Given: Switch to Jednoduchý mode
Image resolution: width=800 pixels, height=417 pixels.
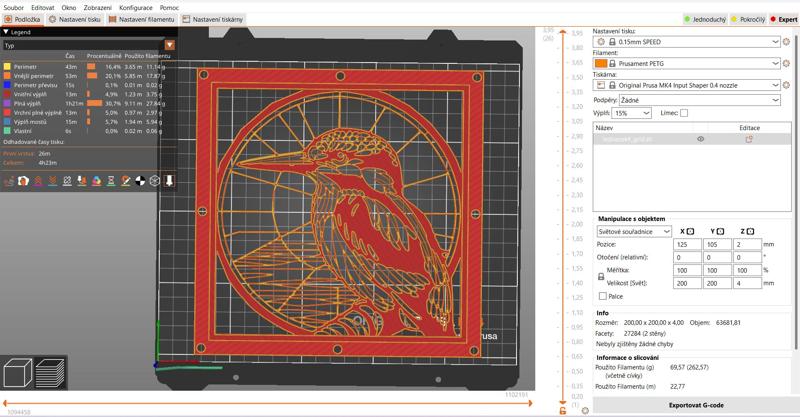Looking at the screenshot, I should [x=705, y=19].
